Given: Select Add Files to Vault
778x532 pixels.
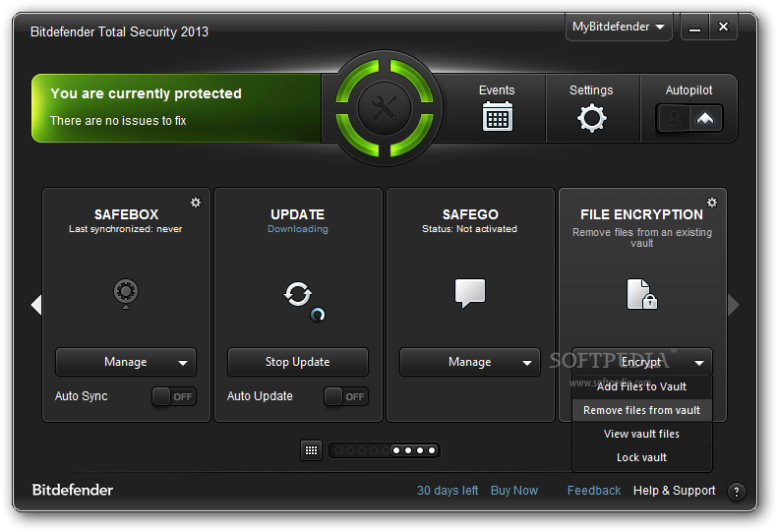Looking at the screenshot, I should coord(641,386).
